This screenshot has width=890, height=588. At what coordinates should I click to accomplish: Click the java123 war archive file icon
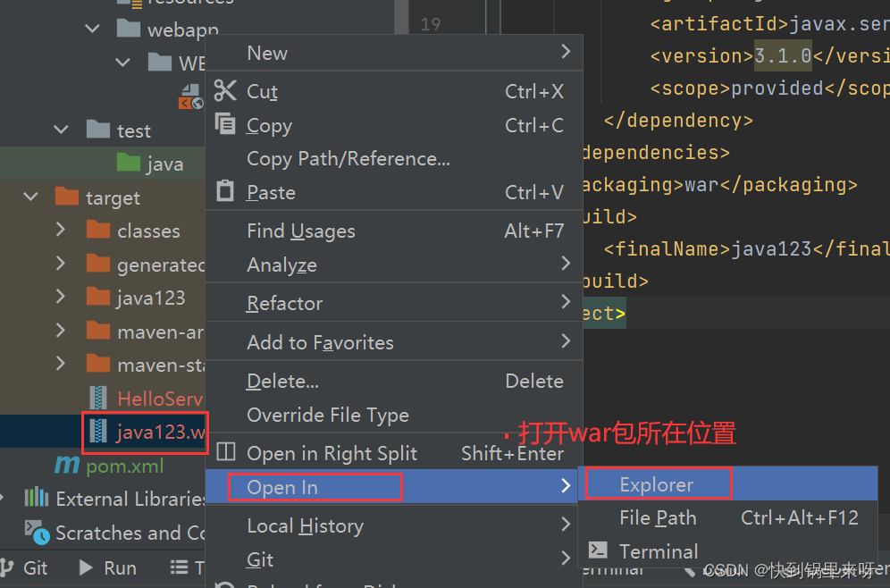(x=98, y=432)
